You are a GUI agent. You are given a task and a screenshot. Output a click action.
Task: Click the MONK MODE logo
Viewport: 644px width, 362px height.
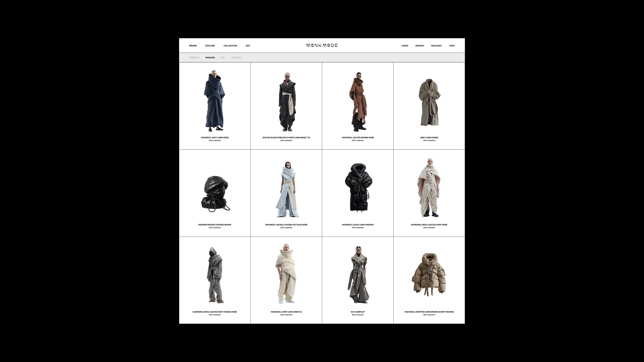coord(322,45)
